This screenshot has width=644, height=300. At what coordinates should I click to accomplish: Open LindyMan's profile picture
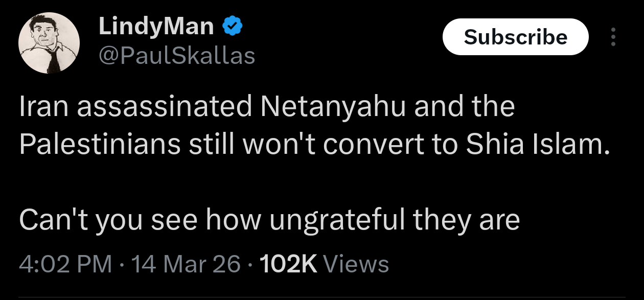[49, 43]
